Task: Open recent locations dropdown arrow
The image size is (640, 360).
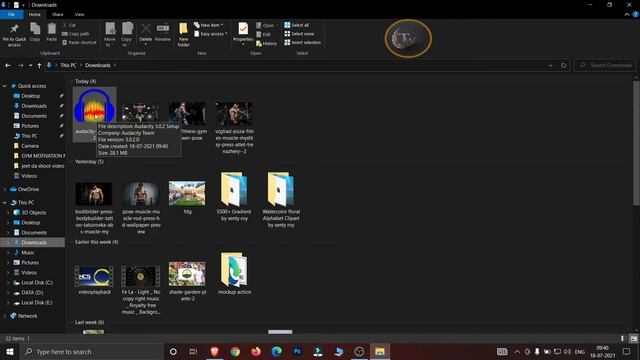Action: click(31, 65)
